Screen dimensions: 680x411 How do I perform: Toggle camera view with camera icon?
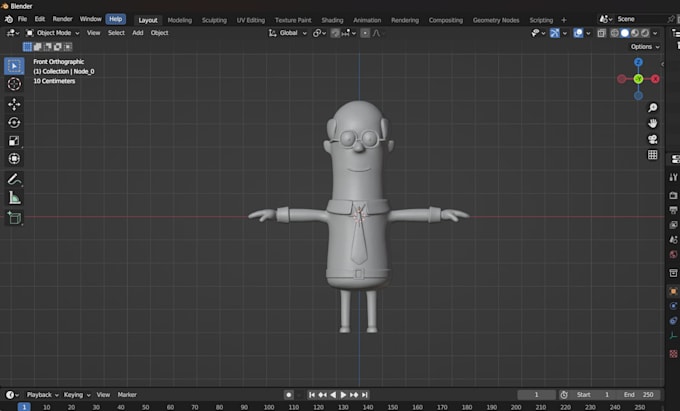652,139
